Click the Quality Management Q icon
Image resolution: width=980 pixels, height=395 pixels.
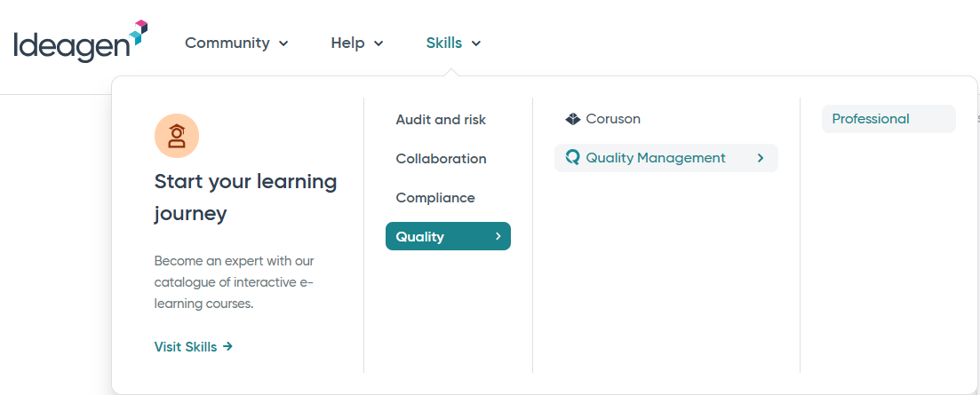coord(572,158)
